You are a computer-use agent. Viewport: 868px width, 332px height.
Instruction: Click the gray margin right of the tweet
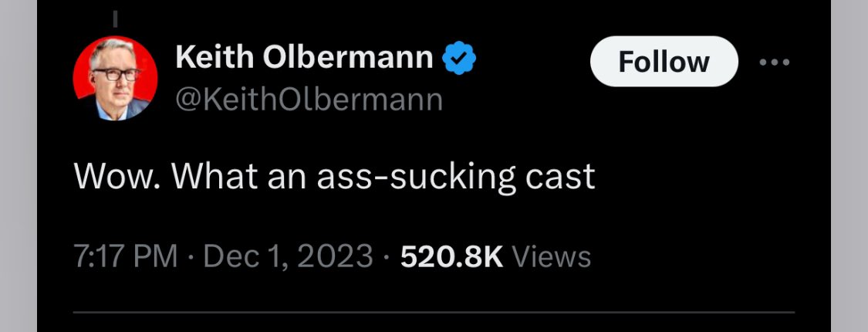tap(849, 166)
